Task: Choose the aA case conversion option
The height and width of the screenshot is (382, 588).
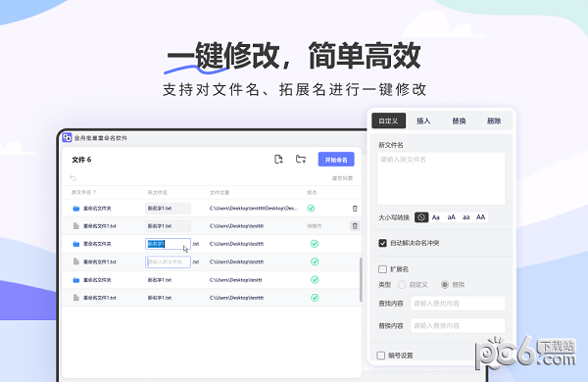Action: point(451,217)
